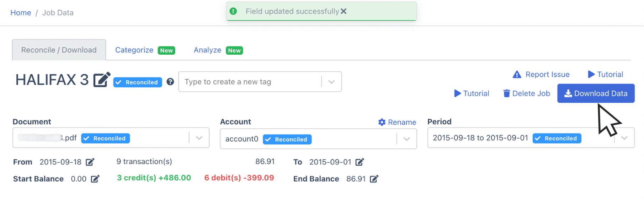This screenshot has width=644, height=206.
Task: Switch to the Categorize tab
Action: (134, 50)
